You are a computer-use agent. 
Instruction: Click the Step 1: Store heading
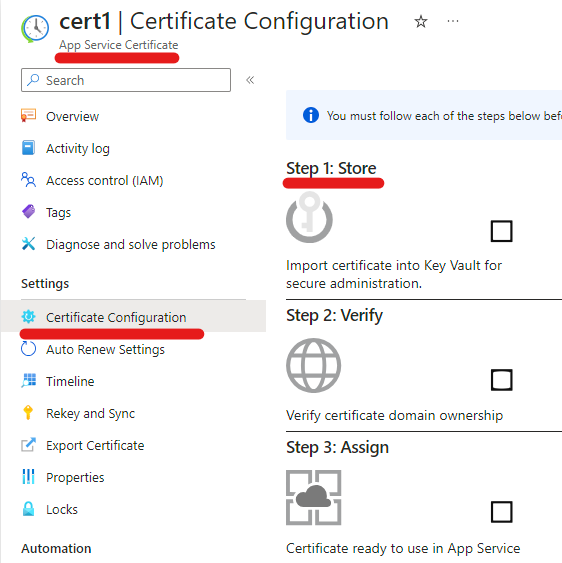331,168
